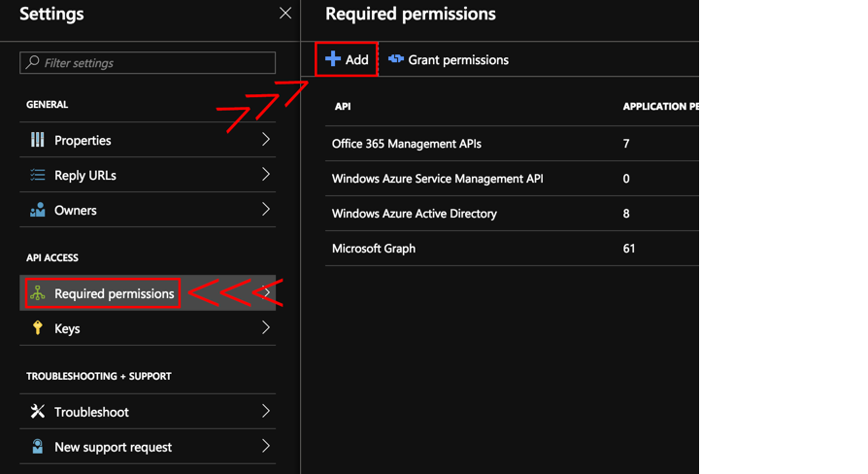Select the Microsoft Graph row
This screenshot has height=474, width=868.
tap(512, 248)
